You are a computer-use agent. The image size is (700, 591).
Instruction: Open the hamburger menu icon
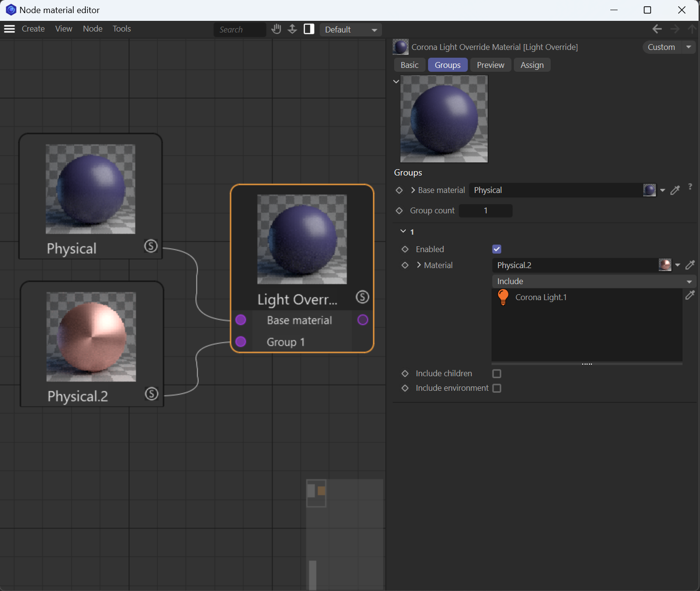9,29
